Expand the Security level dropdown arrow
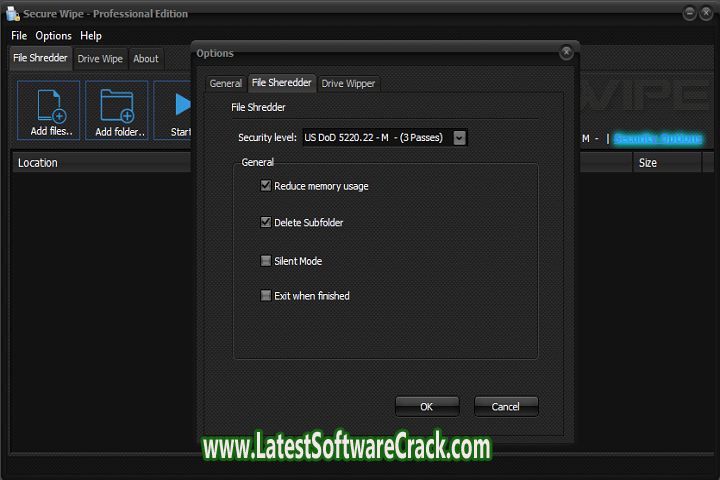The image size is (720, 480). click(x=460, y=138)
